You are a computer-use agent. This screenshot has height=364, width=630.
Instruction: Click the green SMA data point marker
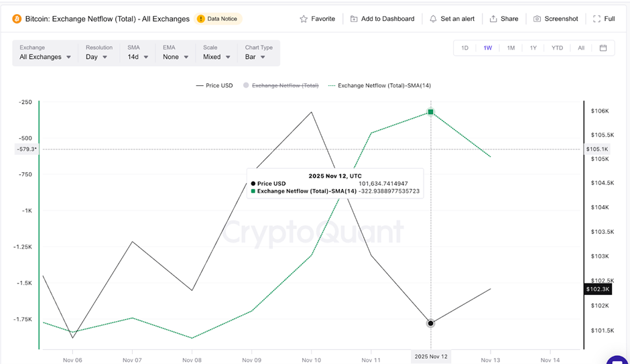point(431,113)
